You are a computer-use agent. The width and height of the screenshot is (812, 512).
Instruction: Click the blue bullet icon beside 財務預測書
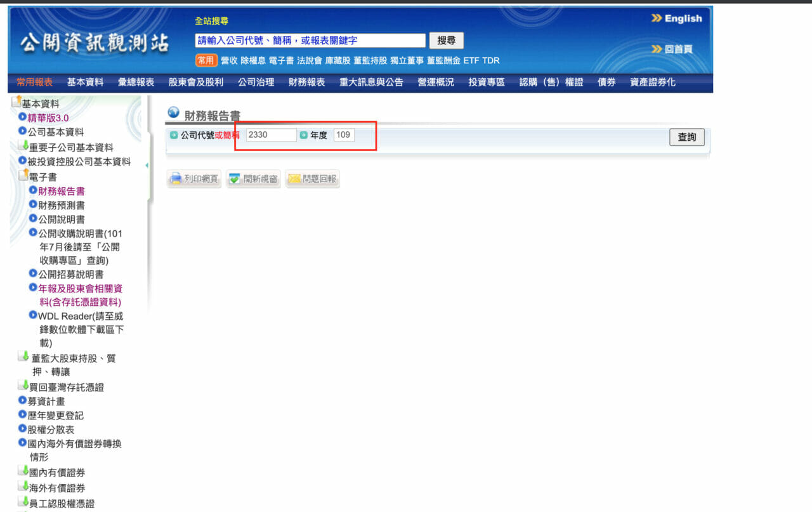tap(33, 204)
